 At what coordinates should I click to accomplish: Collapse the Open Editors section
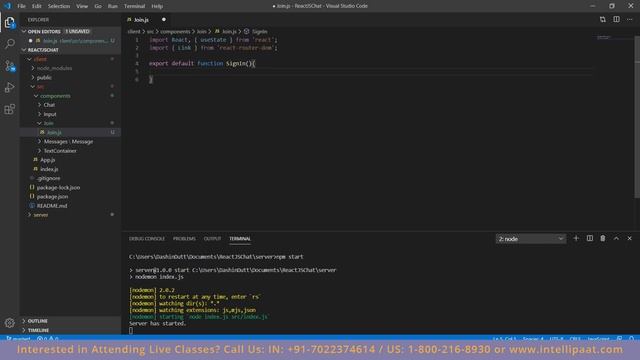[x=24, y=31]
